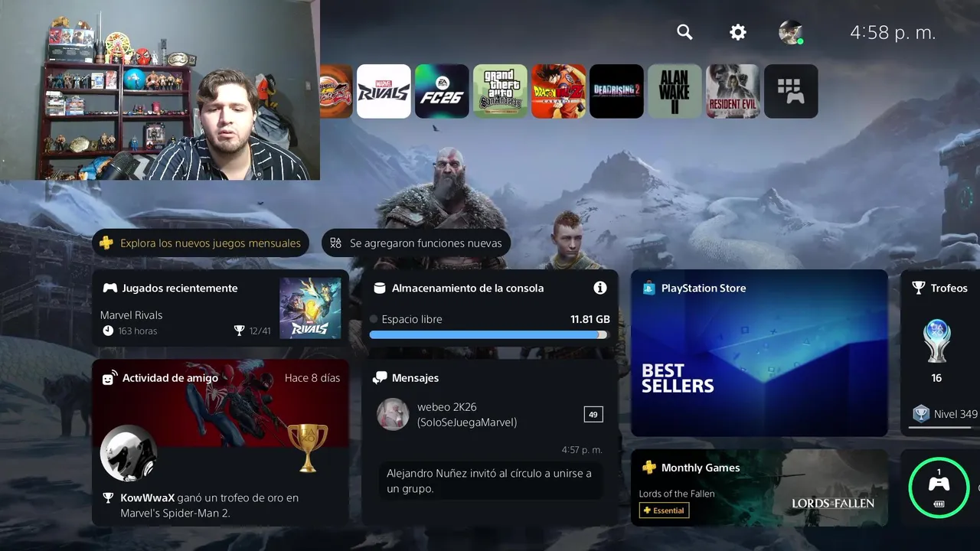Open the user profile avatar

pos(790,32)
